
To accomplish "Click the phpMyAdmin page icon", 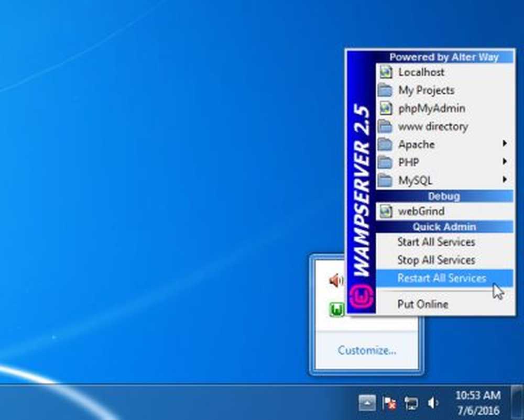I will tap(386, 108).
